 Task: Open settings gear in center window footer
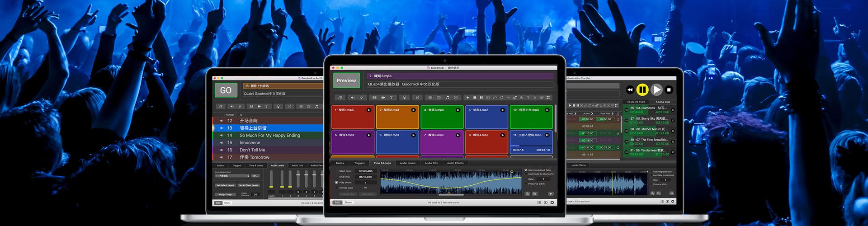552,202
